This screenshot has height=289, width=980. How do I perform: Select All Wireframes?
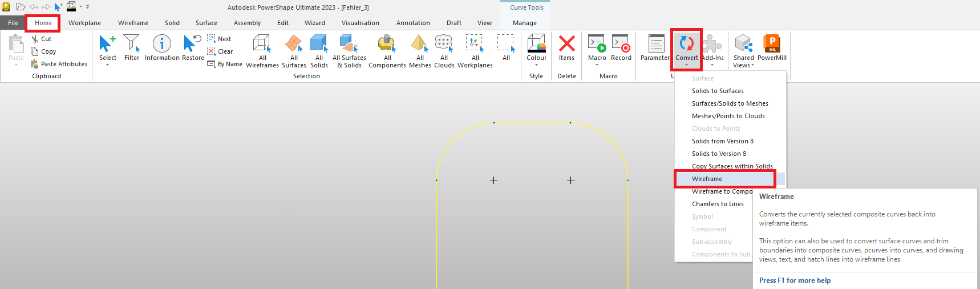(x=262, y=51)
